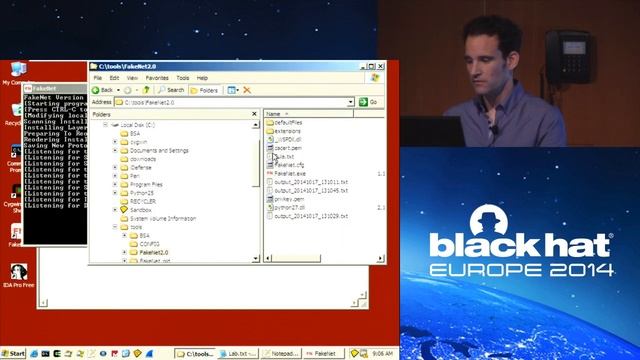640x360 pixels.
Task: Select the python27.dll file
Action: click(x=286, y=207)
